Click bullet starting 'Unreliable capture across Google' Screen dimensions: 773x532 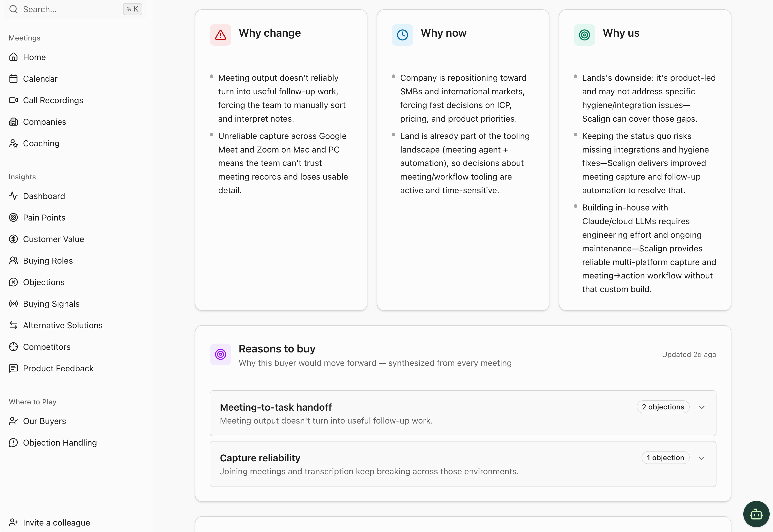283,163
